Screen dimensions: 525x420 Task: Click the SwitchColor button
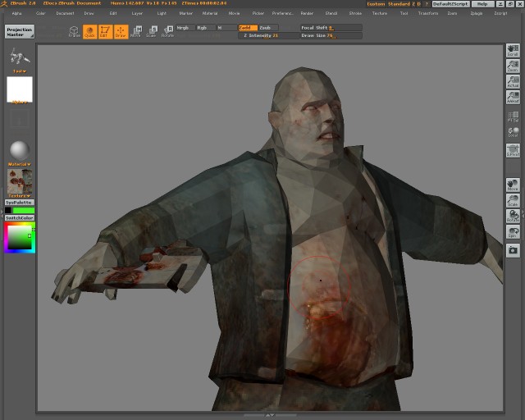(20, 218)
